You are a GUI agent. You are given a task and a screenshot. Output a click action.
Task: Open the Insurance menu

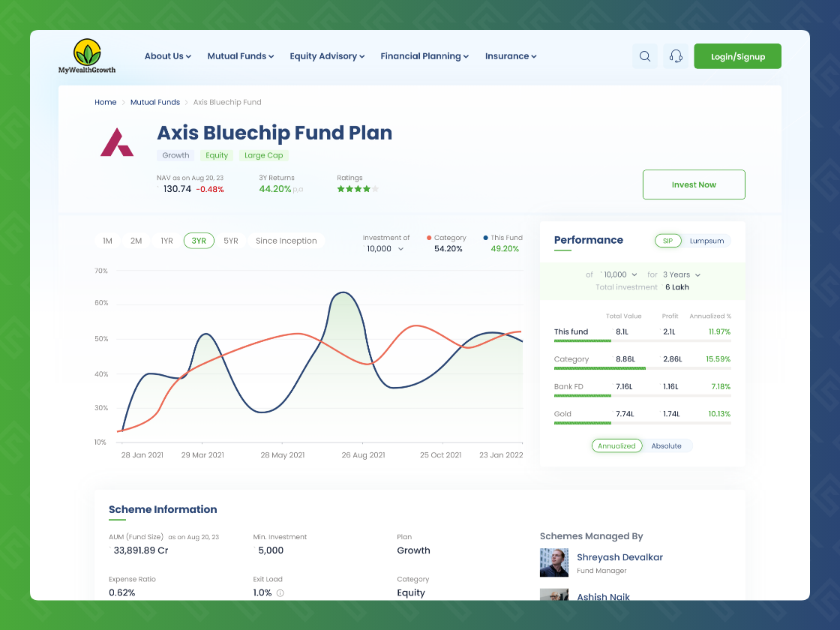(511, 56)
